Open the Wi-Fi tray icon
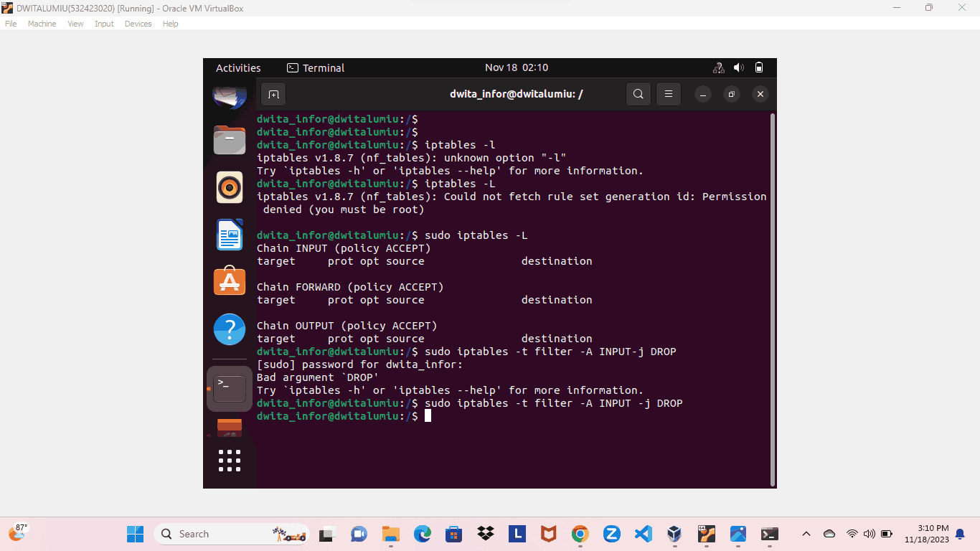The height and width of the screenshot is (551, 980). point(852,534)
